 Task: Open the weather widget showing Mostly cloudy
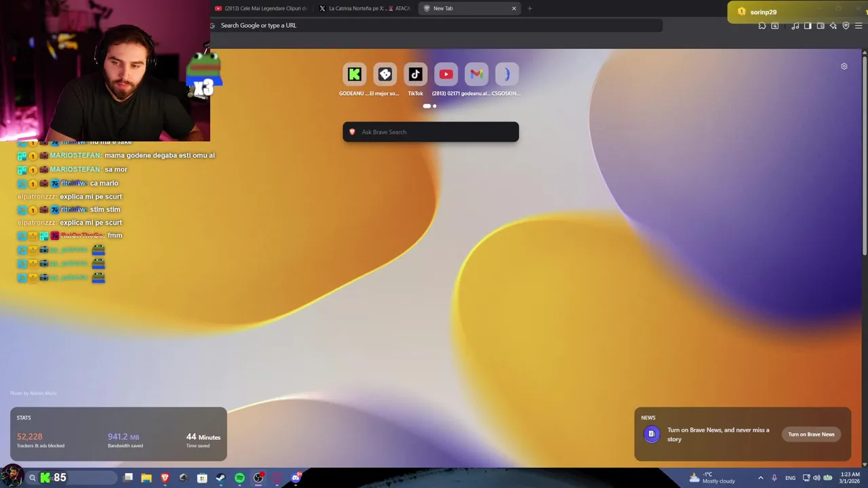712,478
